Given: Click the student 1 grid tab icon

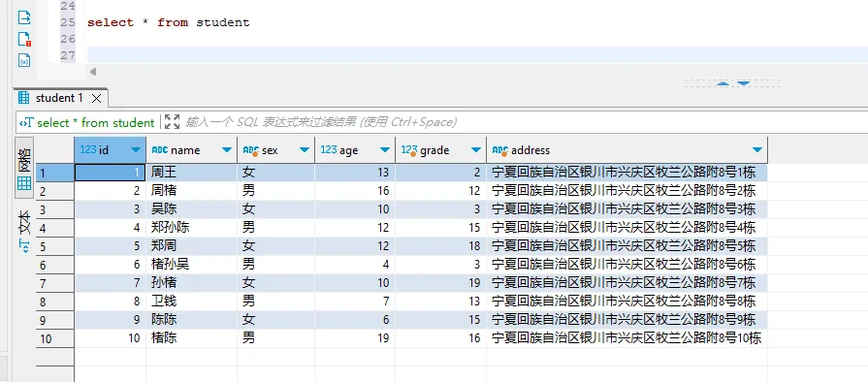Looking at the screenshot, I should 24,98.
